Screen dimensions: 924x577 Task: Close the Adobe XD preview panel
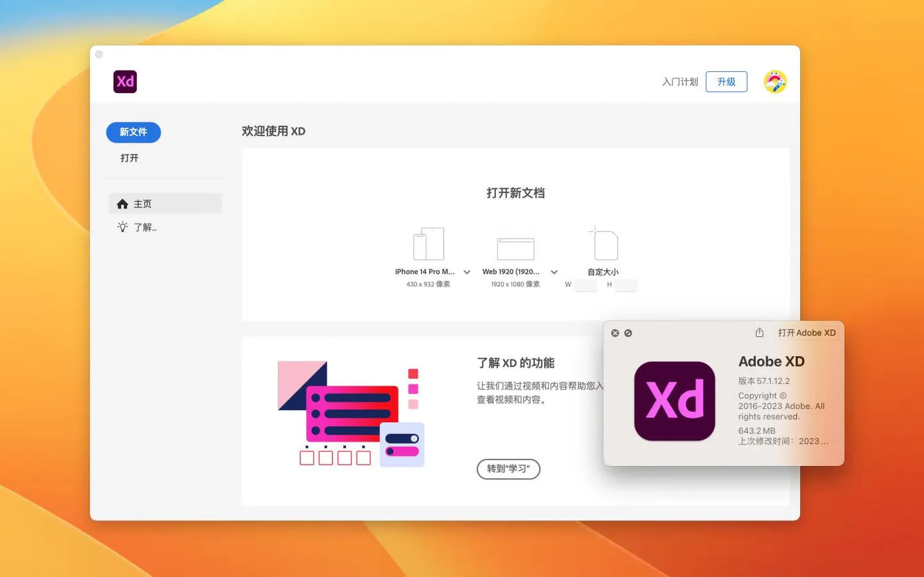615,333
